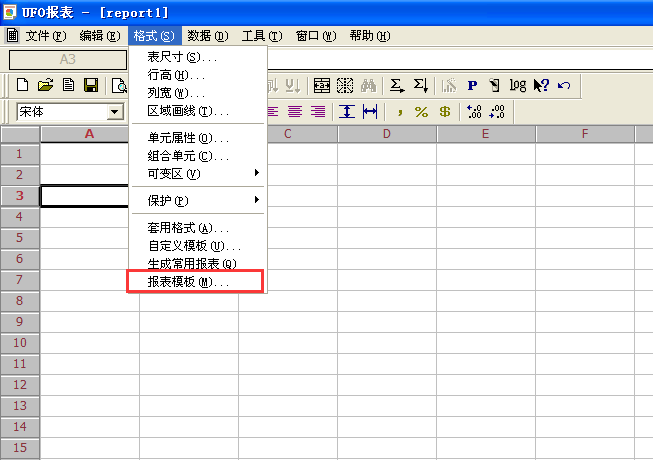Expand the 可变区(V) submenu

pos(199,174)
